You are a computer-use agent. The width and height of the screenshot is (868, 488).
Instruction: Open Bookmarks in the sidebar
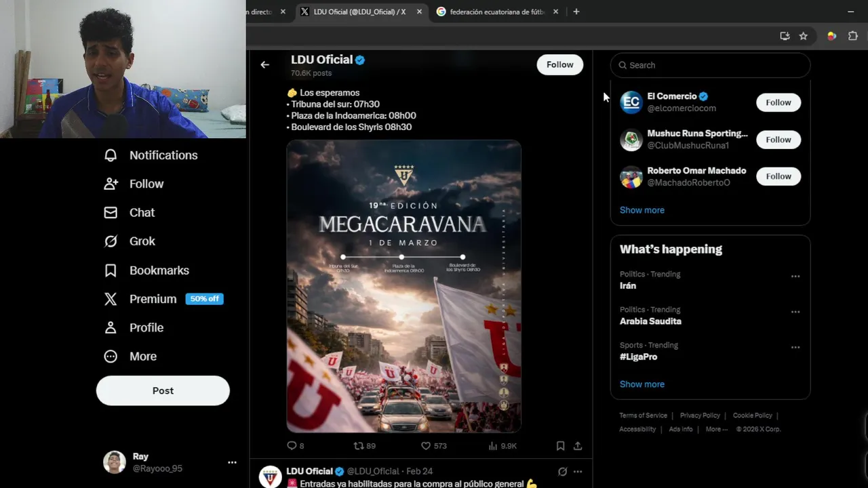pyautogui.click(x=146, y=270)
